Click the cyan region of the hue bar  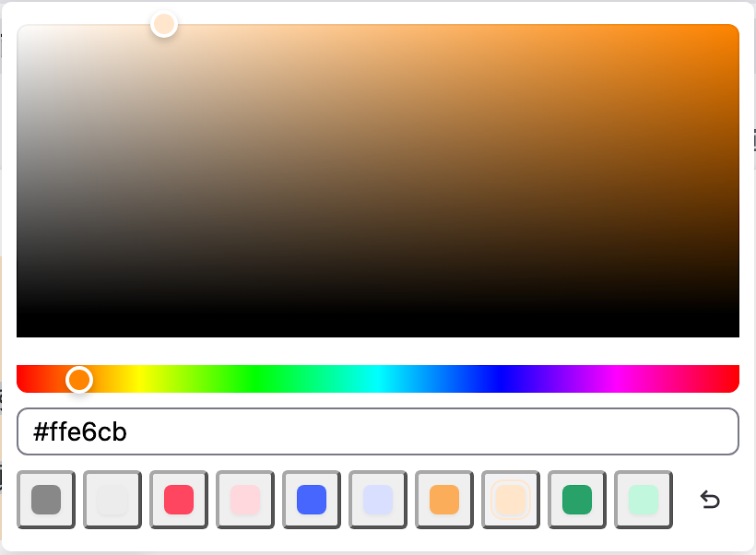click(x=378, y=379)
